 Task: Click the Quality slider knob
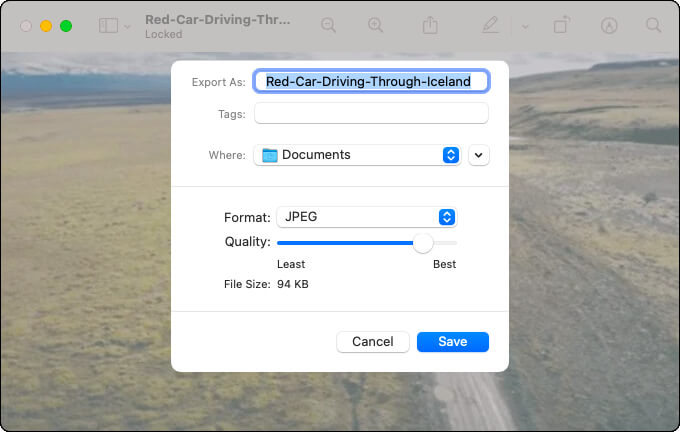point(423,243)
